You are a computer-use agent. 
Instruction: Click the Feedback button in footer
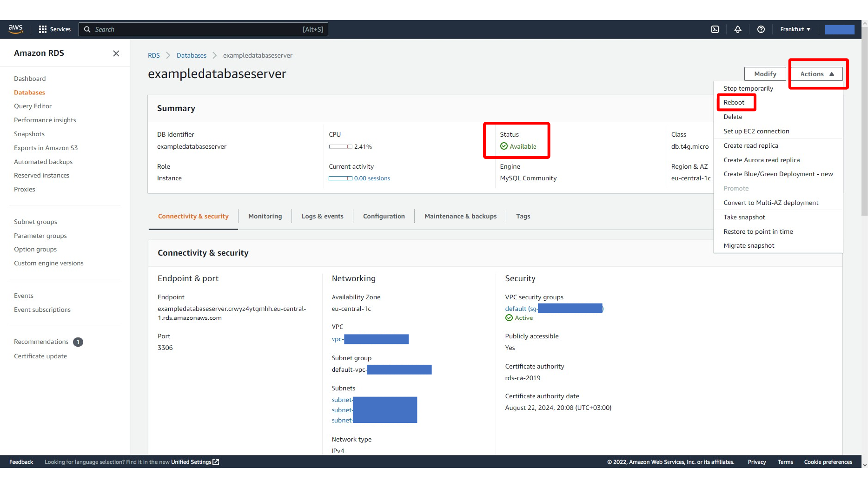(x=21, y=462)
